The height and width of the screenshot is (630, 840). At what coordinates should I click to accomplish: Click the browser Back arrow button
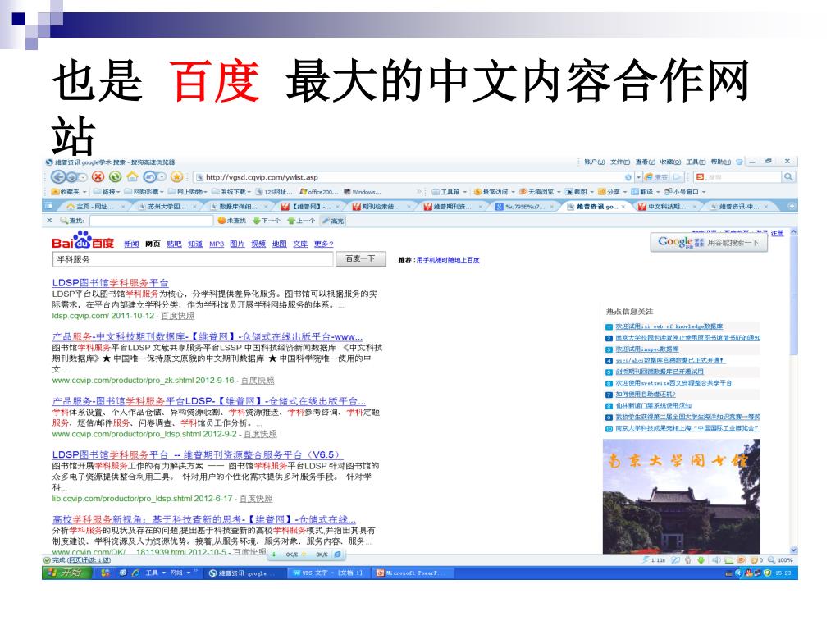[58, 177]
